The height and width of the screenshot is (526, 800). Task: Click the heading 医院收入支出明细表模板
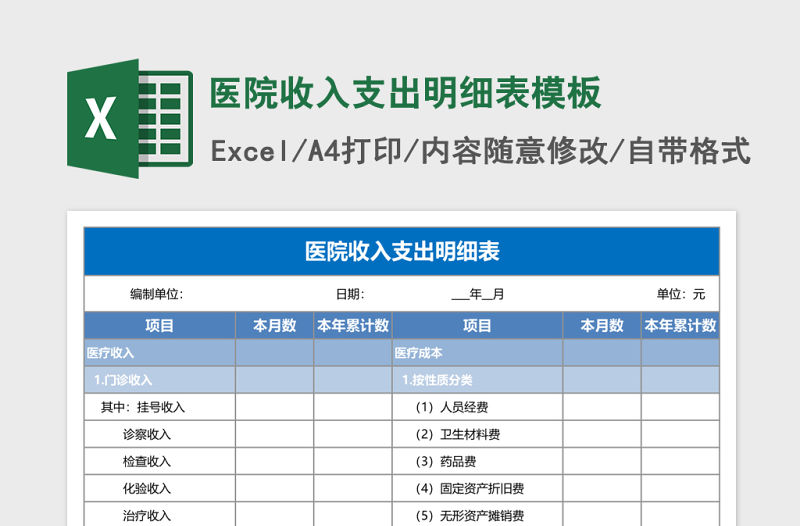click(x=405, y=93)
